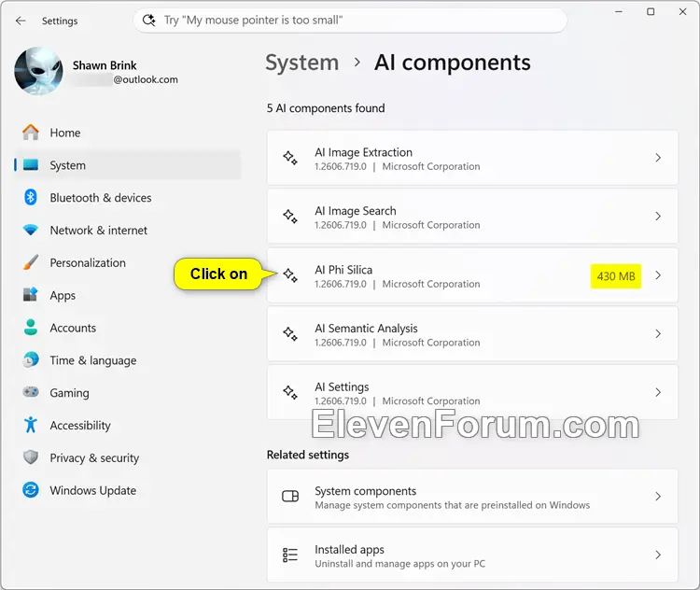Expand AI Settings chevron
This screenshot has width=700, height=590.
click(658, 392)
